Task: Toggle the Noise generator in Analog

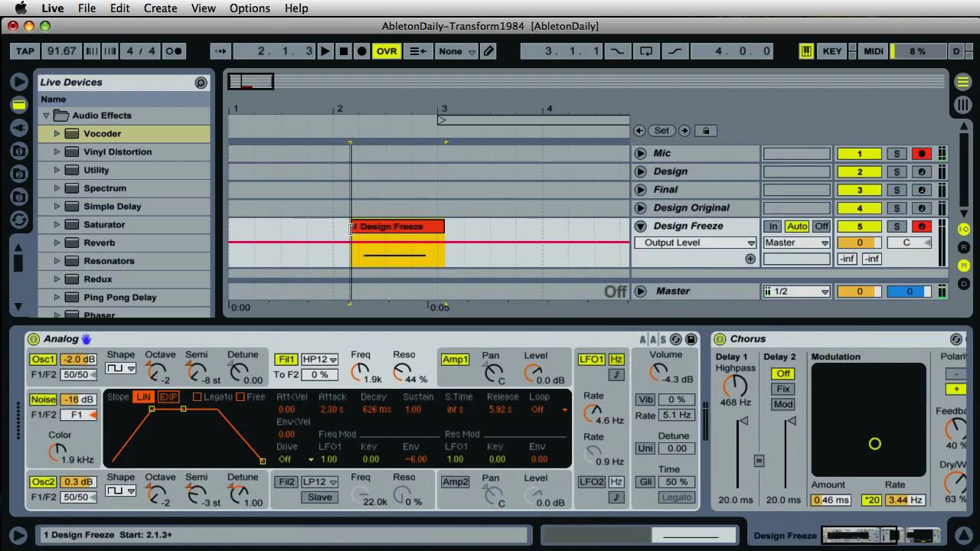Action: (x=43, y=399)
